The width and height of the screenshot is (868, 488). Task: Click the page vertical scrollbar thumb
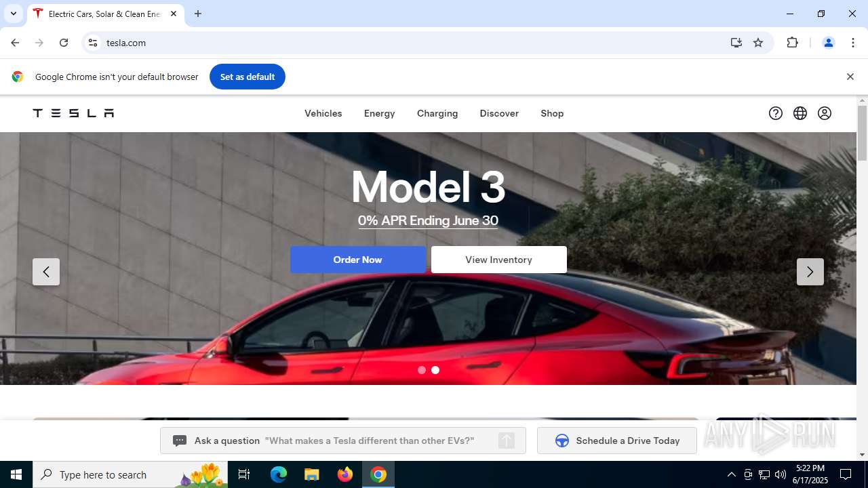(x=862, y=133)
